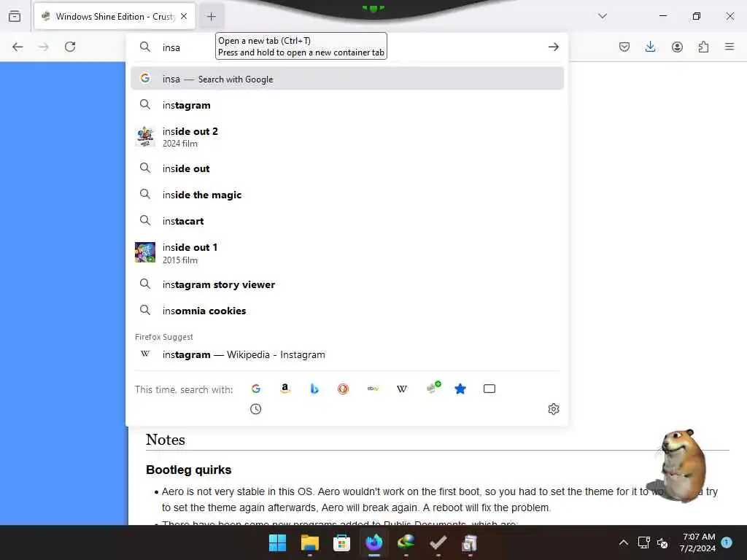Open the Extensions puzzle icon
This screenshot has width=747, height=560.
(703, 47)
